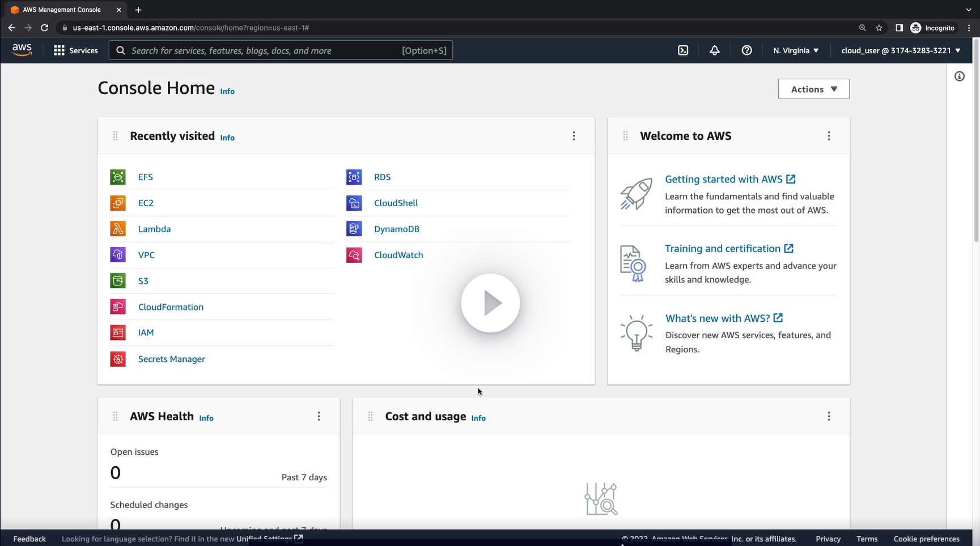
Task: Open the side info panel icon
Action: point(959,76)
